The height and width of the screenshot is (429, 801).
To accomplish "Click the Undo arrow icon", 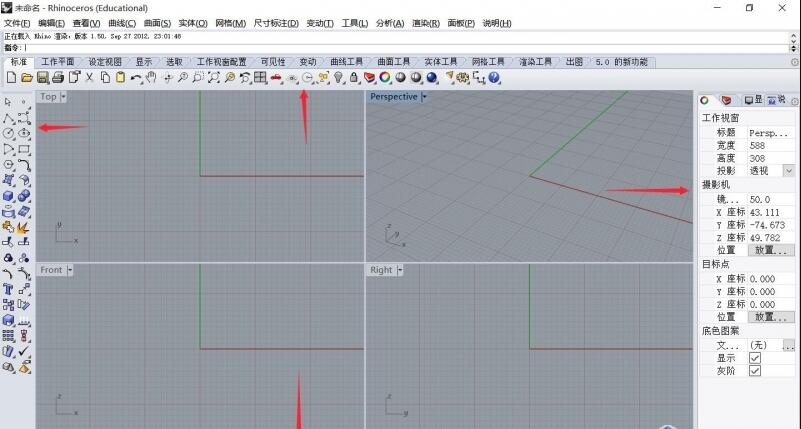I will point(135,77).
